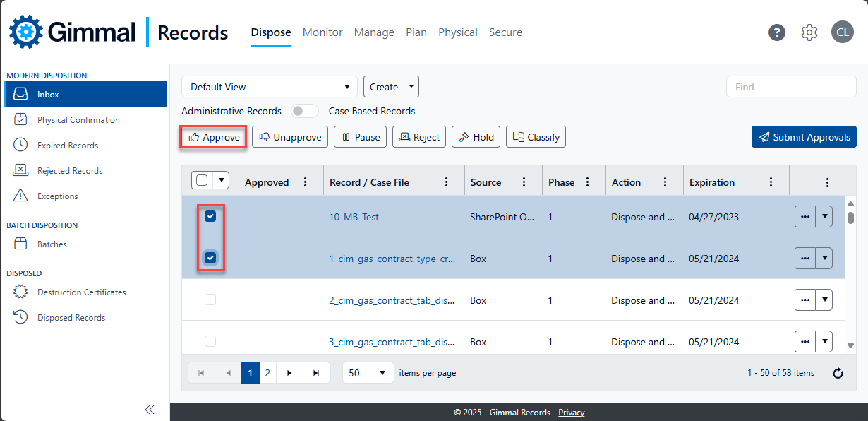Open the Create button dropdown arrow
Screen dimensions: 868x421
click(411, 87)
